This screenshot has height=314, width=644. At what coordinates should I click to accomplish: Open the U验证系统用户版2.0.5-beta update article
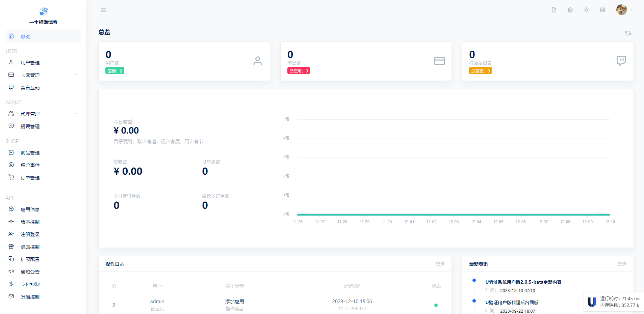click(x=523, y=282)
